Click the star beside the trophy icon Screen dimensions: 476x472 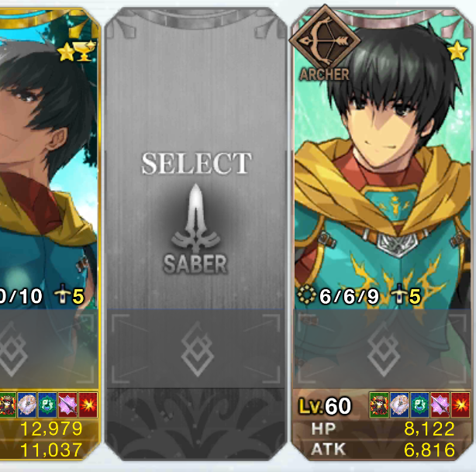tap(66, 52)
